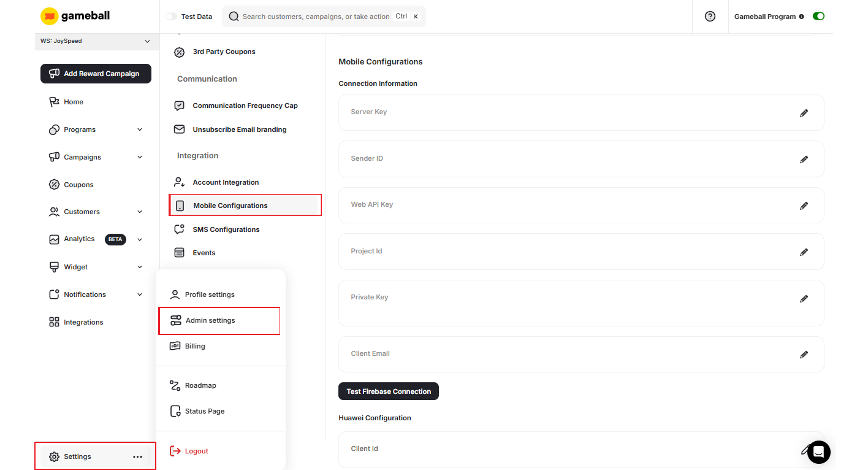Open the Gameball home logo
The image size is (868, 470).
tap(74, 15)
